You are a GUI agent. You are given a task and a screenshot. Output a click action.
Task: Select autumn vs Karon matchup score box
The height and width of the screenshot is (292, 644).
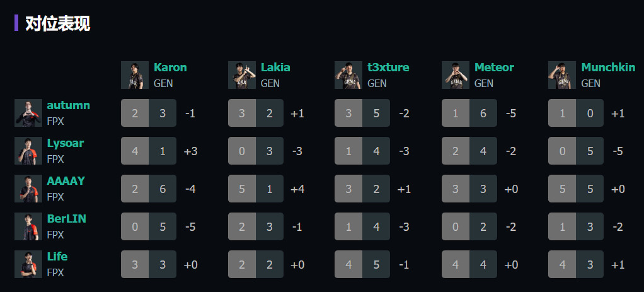tap(149, 113)
